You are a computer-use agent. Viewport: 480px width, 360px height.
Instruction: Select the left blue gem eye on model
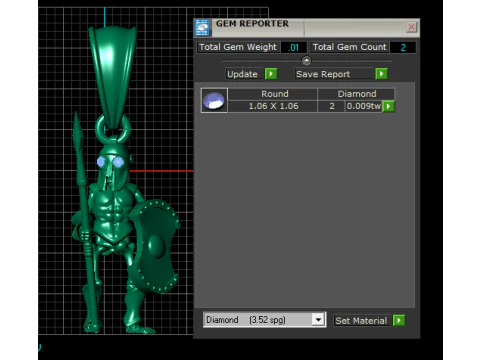tap(101, 162)
